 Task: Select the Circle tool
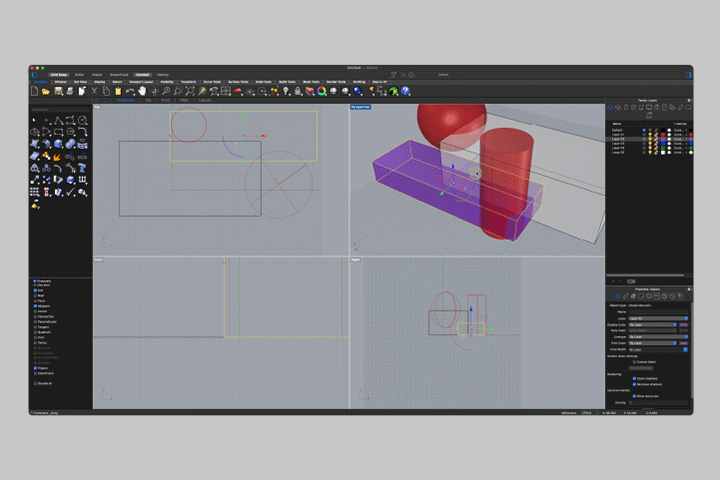tap(82, 120)
